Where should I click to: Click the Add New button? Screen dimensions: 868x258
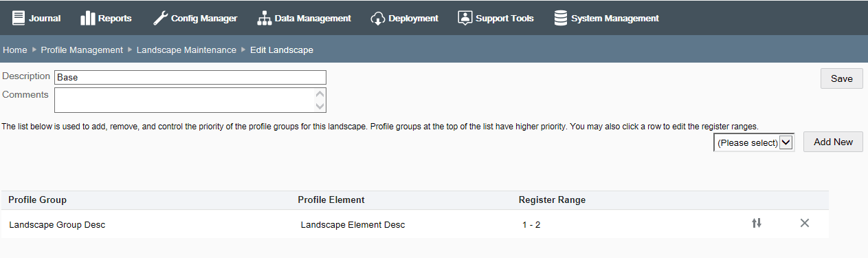[x=833, y=142]
